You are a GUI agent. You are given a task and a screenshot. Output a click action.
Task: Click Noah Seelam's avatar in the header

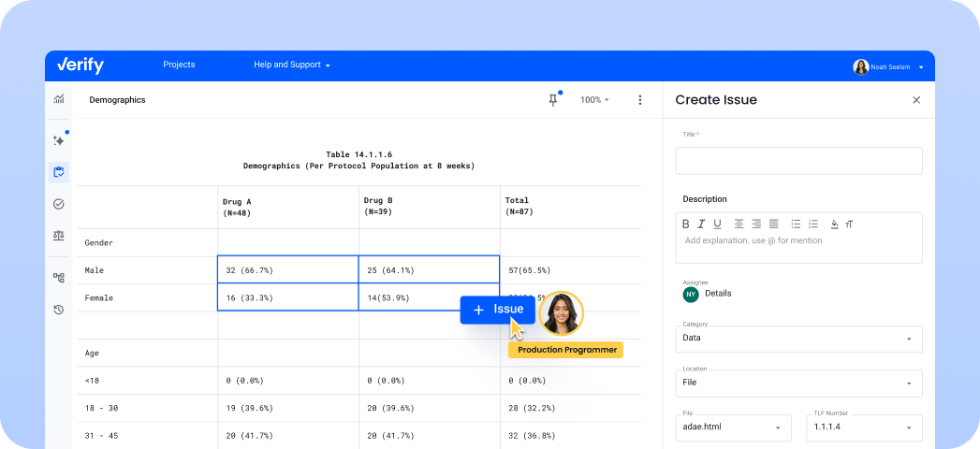tap(860, 66)
